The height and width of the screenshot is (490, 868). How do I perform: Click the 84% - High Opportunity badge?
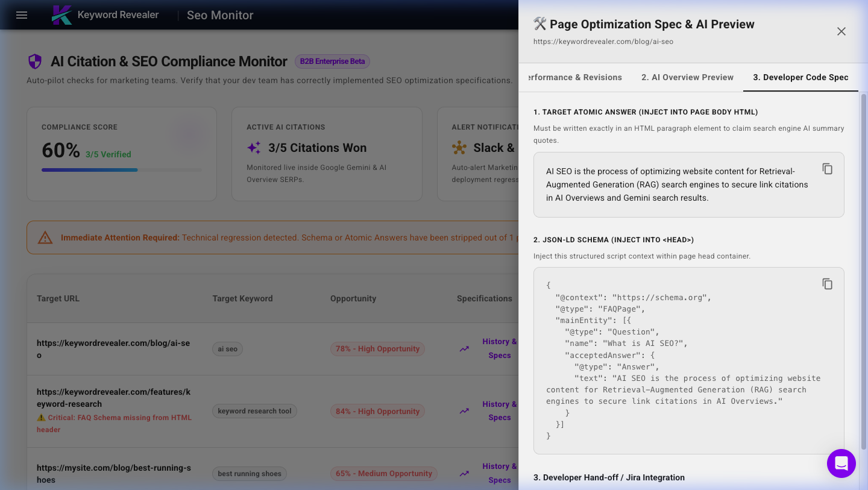pyautogui.click(x=377, y=411)
